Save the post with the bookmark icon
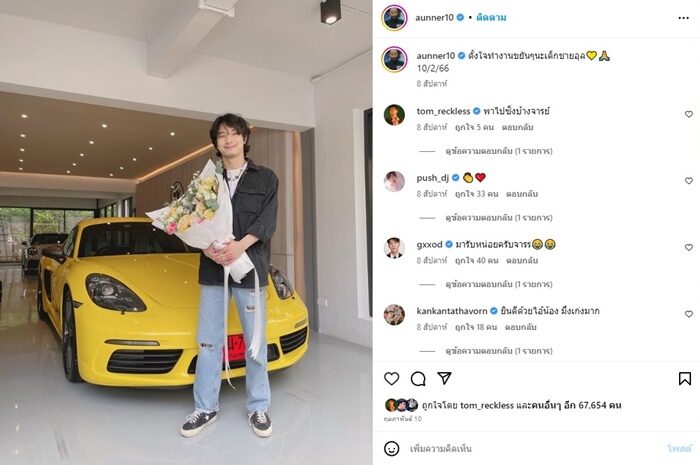Viewport: 700px width, 465px height. point(685,379)
